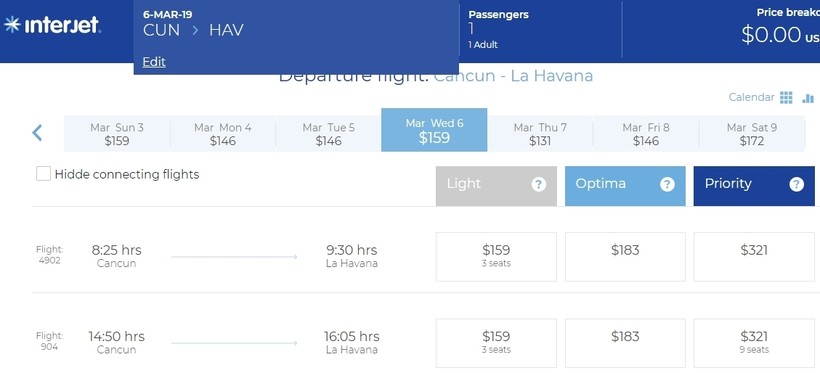Pick $183 Optima fare for flight 4902
Viewport: 820px width, 373px height.
point(625,257)
